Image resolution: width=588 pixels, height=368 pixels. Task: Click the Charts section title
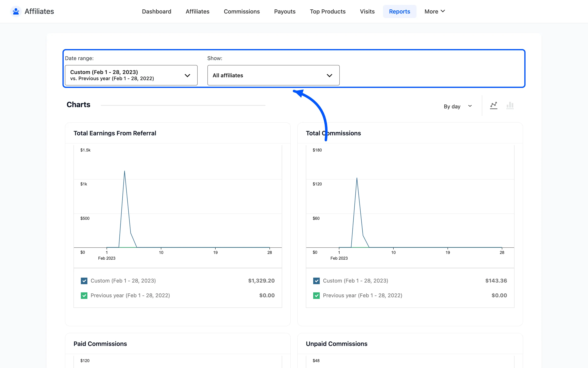pyautogui.click(x=78, y=104)
